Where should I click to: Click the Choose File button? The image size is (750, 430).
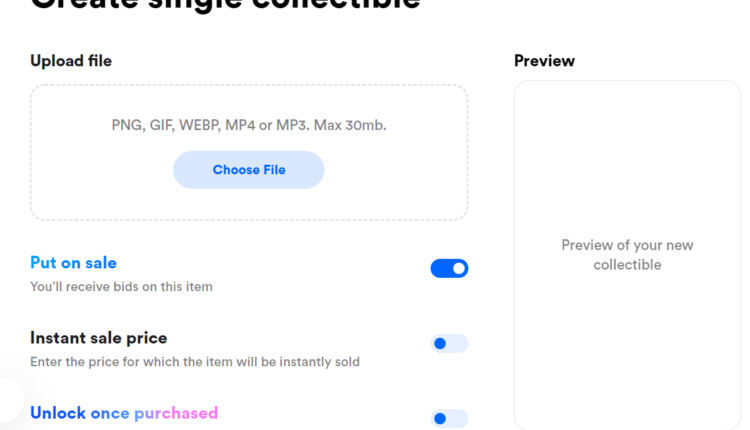[249, 170]
